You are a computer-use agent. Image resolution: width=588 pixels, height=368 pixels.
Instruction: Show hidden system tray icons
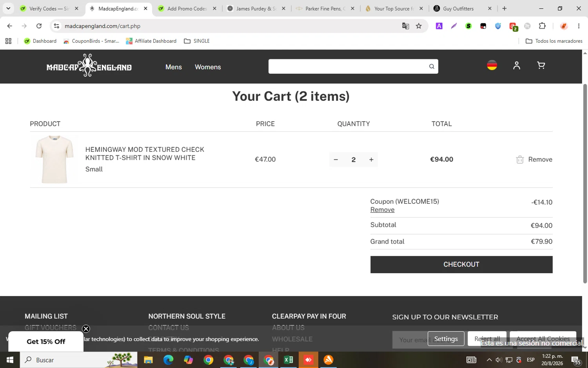489,360
